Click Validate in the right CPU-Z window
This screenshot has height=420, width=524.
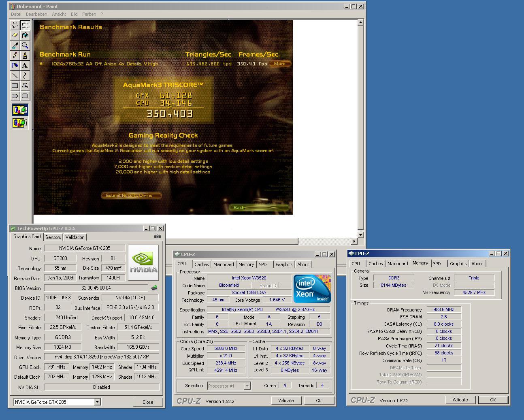[x=460, y=400]
